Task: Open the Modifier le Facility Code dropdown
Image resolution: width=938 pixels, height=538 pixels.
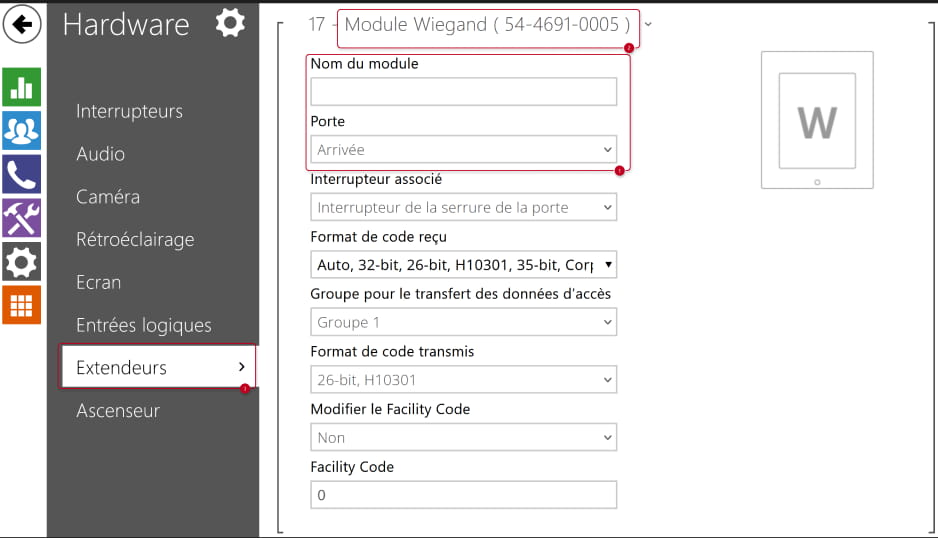Action: [x=464, y=437]
